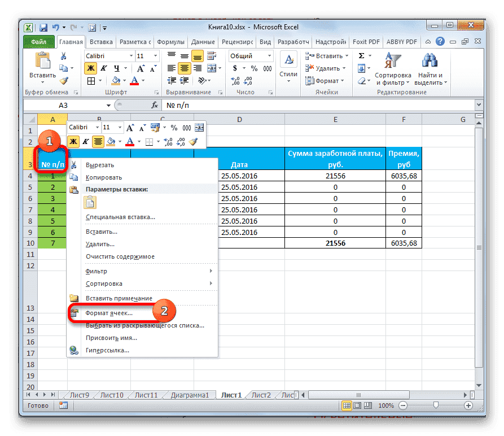Image resolution: width=504 pixels, height=436 pixels.
Task: Apply bold formatting with the Ж icon
Action: pyautogui.click(x=90, y=68)
